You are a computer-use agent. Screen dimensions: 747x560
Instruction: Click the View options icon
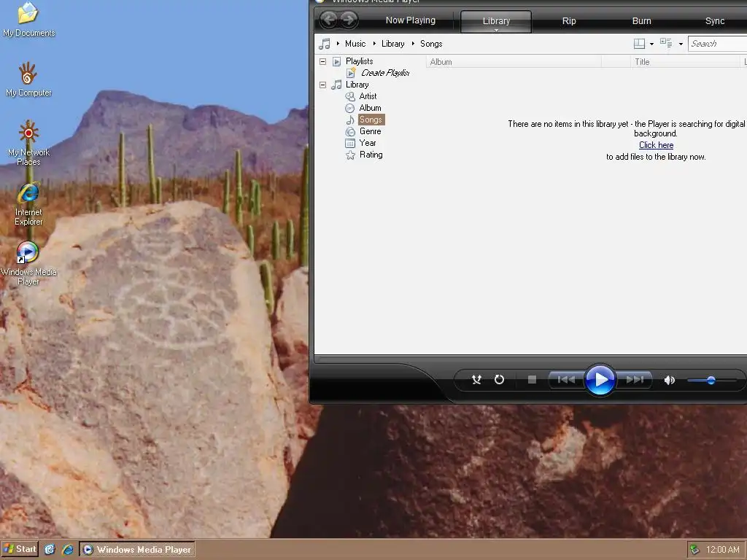(666, 43)
